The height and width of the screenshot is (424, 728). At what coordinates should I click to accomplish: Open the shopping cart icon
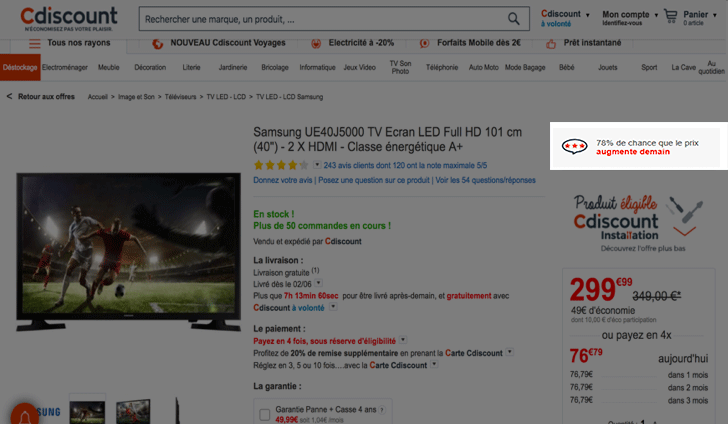(670, 16)
